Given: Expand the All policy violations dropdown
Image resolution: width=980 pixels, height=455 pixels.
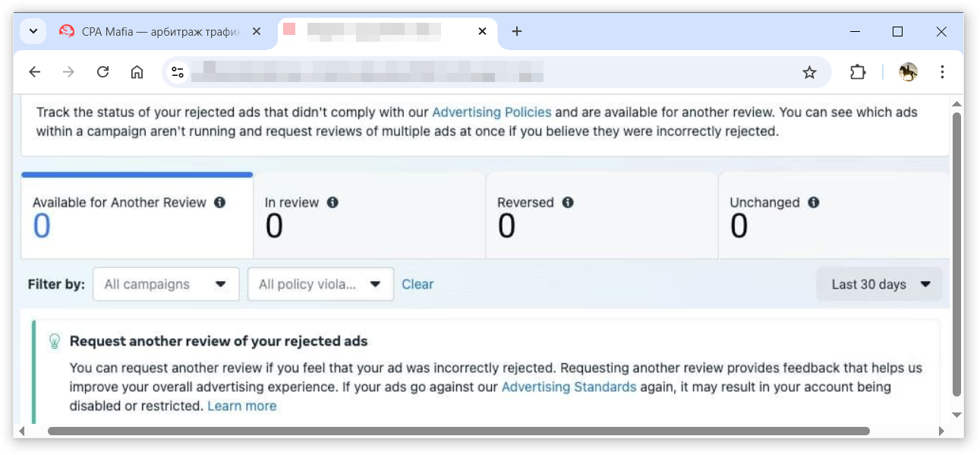Looking at the screenshot, I should (320, 284).
